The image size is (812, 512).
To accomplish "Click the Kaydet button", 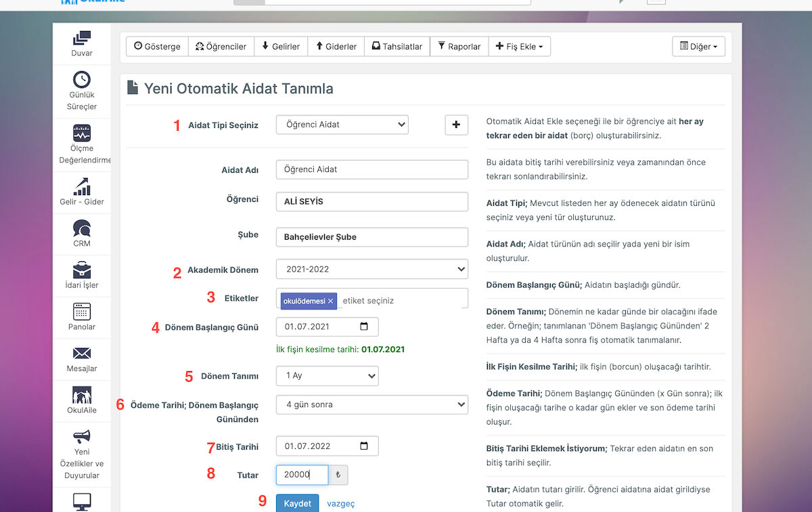I will 297,503.
